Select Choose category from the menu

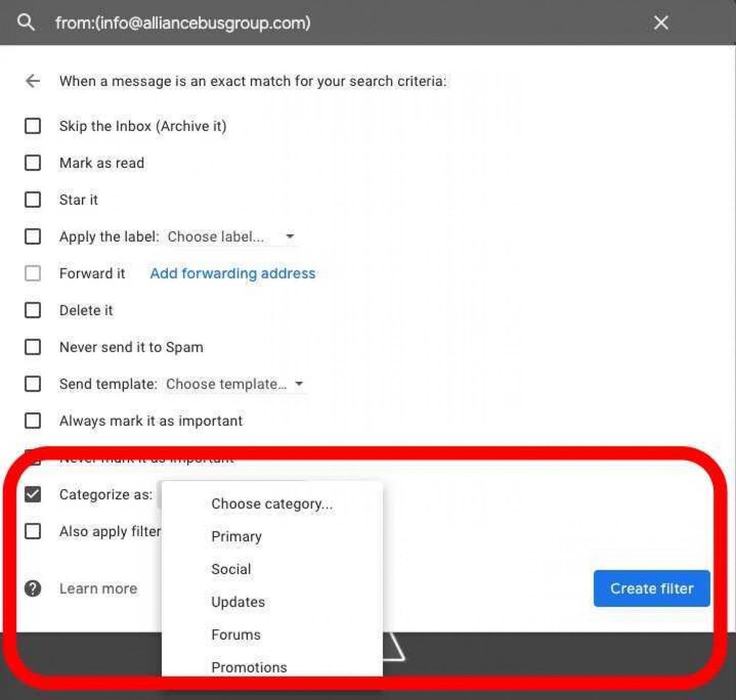click(272, 503)
